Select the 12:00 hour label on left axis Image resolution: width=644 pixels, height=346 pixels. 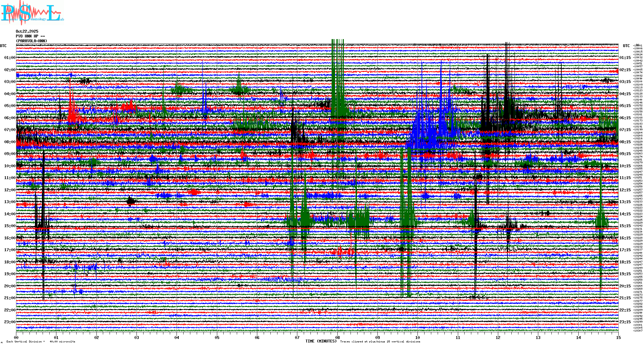[x=10, y=190]
